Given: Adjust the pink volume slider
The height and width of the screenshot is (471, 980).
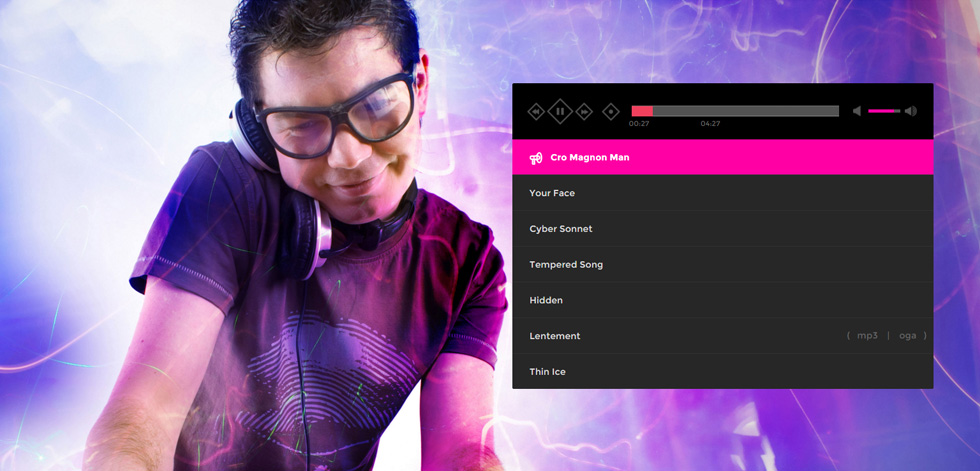Looking at the screenshot, I should click(x=884, y=111).
